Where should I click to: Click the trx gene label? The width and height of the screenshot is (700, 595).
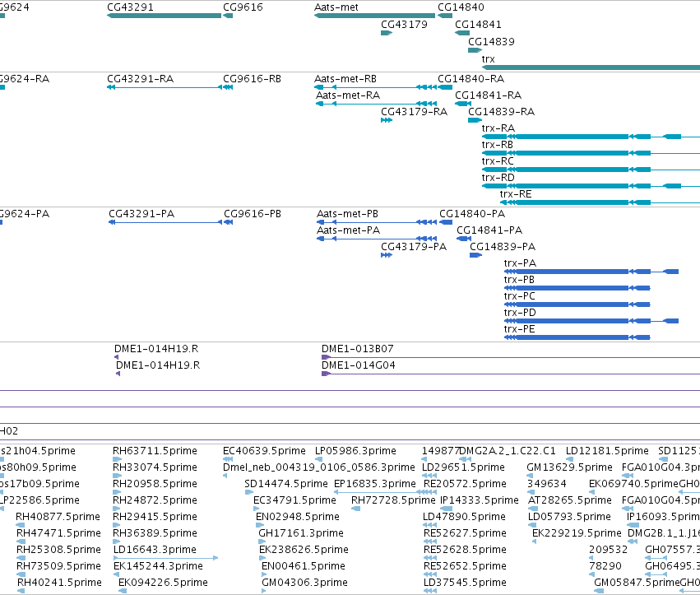[488, 59]
